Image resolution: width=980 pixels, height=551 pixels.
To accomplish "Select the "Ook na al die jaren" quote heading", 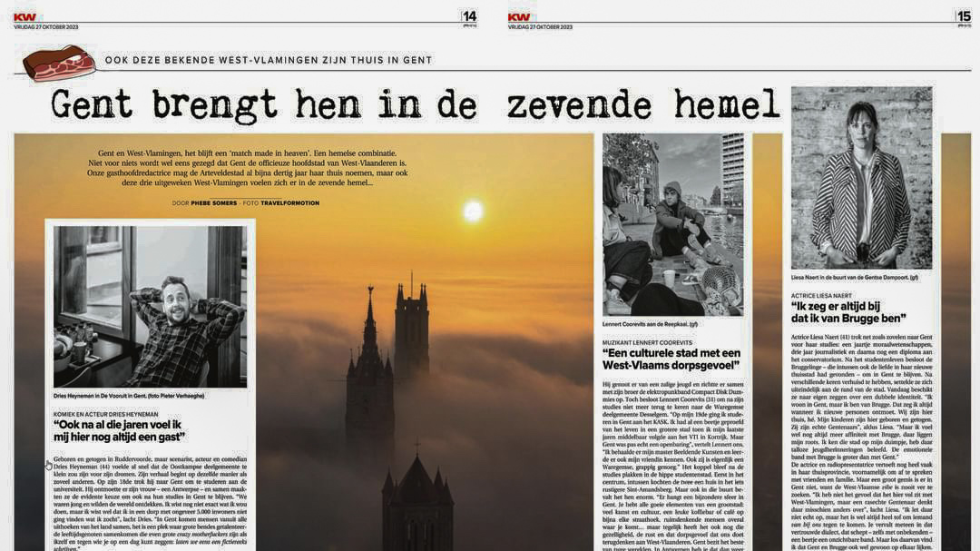I will (119, 430).
